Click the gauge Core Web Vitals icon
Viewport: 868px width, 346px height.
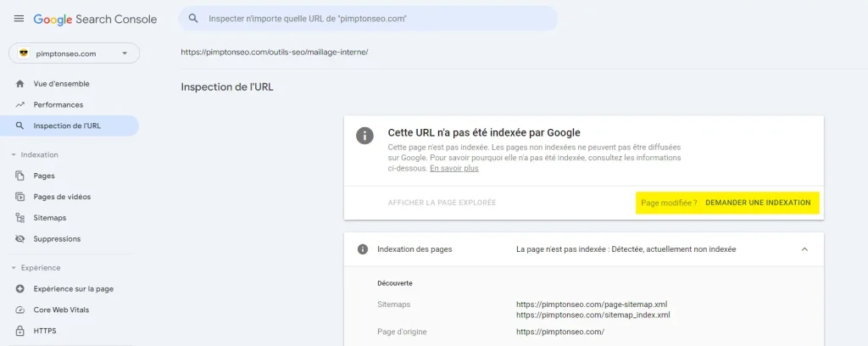coord(20,310)
